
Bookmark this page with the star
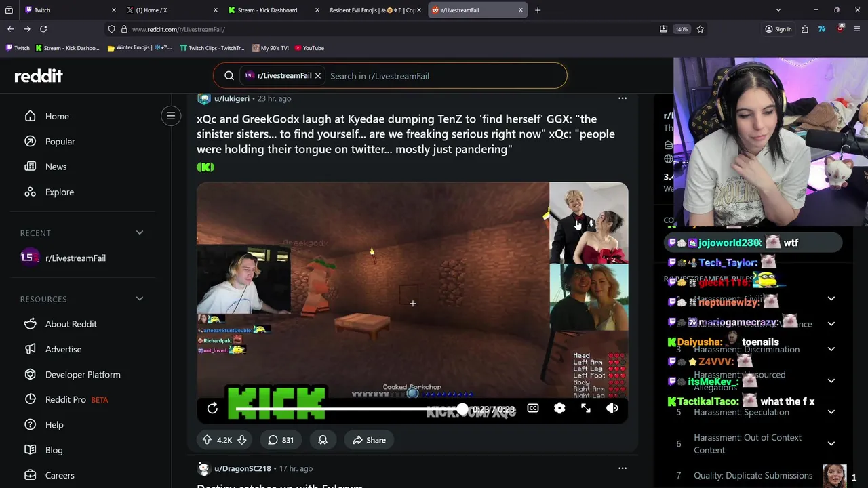pos(700,29)
